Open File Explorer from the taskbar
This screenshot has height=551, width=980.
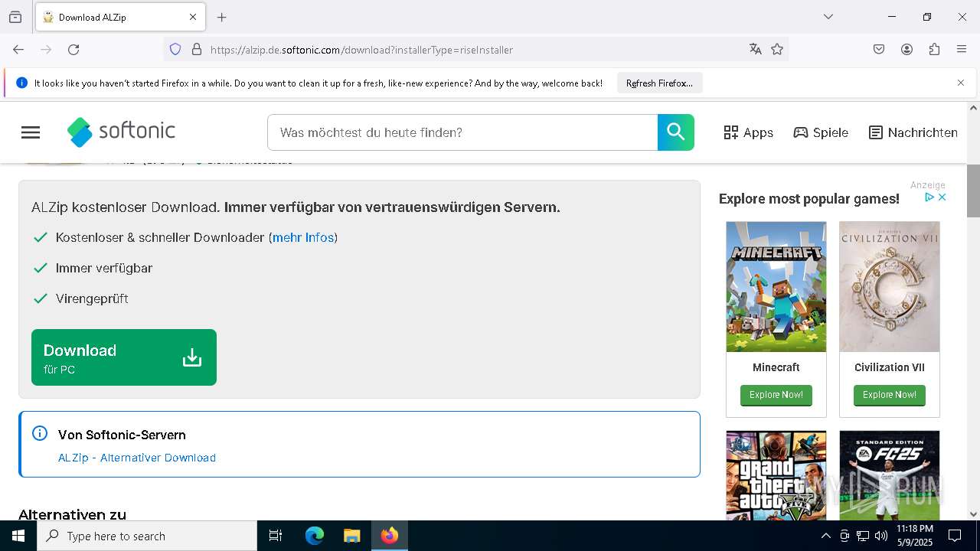pos(351,536)
